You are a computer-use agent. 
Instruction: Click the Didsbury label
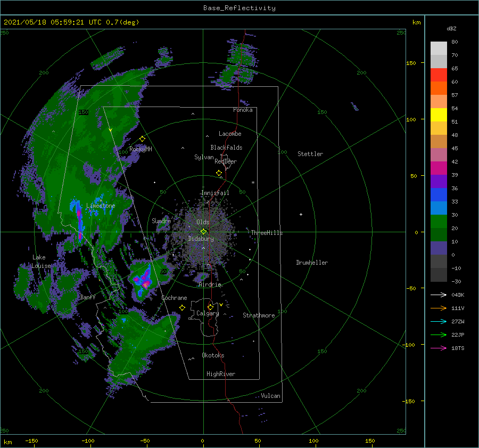201,239
